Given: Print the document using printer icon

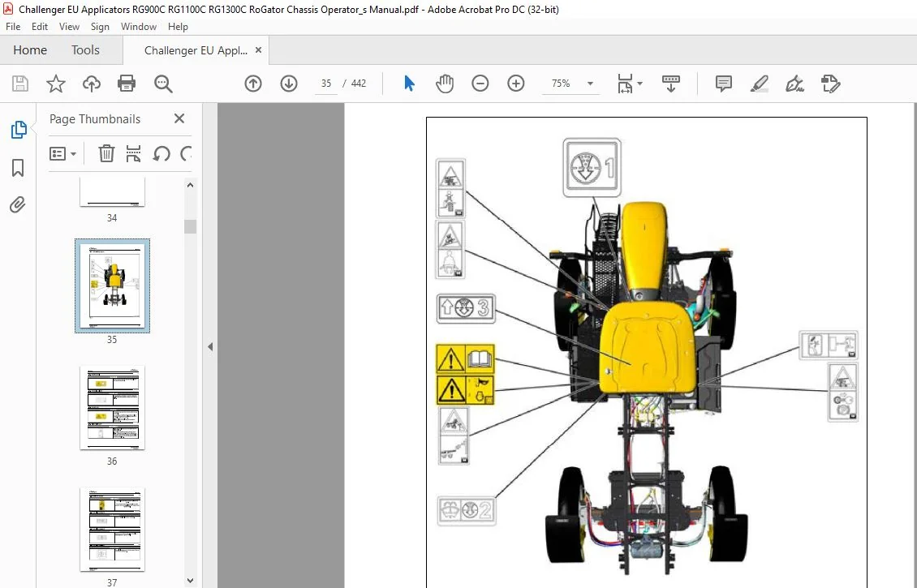Looking at the screenshot, I should [x=127, y=84].
